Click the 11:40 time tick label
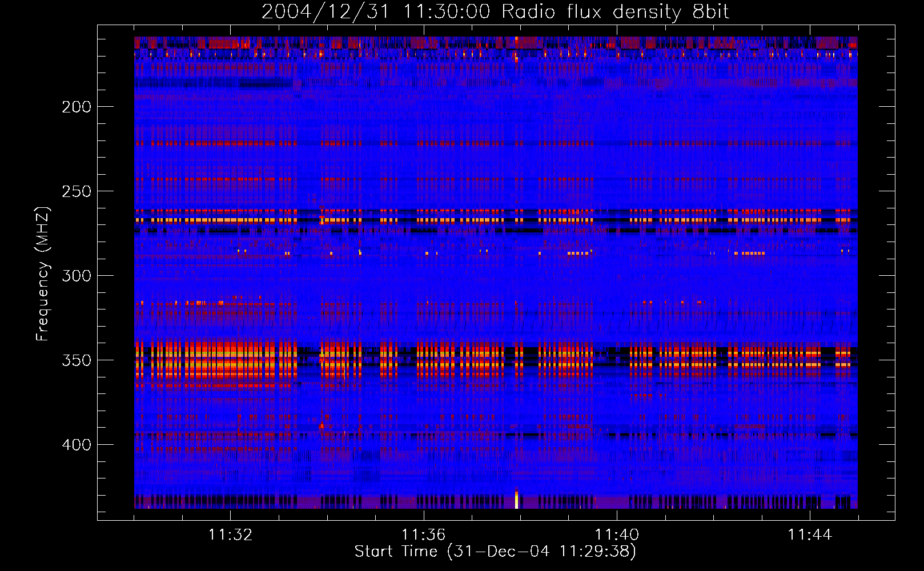The height and width of the screenshot is (571, 924). tap(617, 535)
